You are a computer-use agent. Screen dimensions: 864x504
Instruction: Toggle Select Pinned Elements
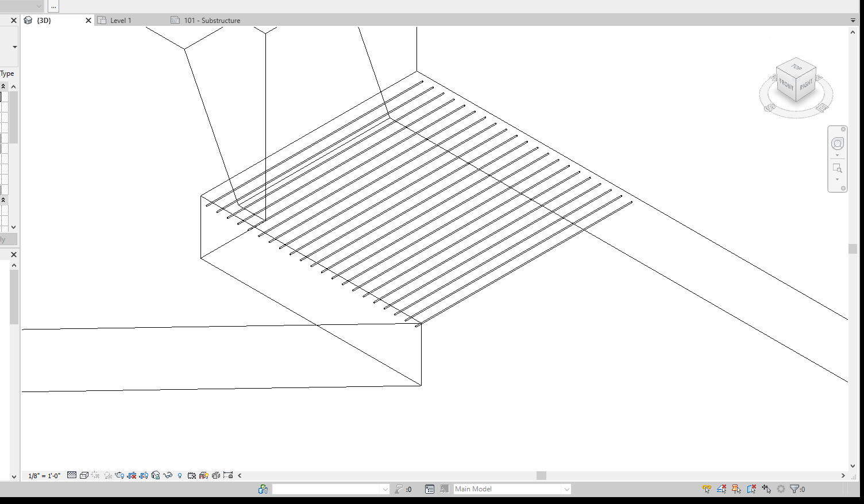click(x=736, y=489)
